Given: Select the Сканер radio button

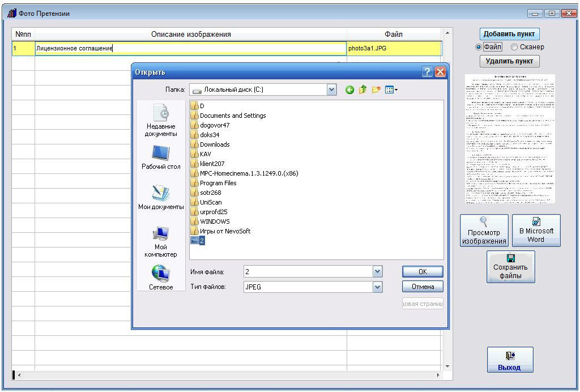Looking at the screenshot, I should 514,47.
